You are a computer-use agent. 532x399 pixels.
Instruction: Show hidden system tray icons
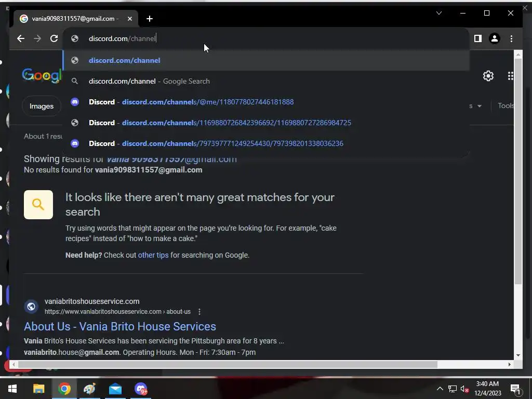[x=440, y=389]
